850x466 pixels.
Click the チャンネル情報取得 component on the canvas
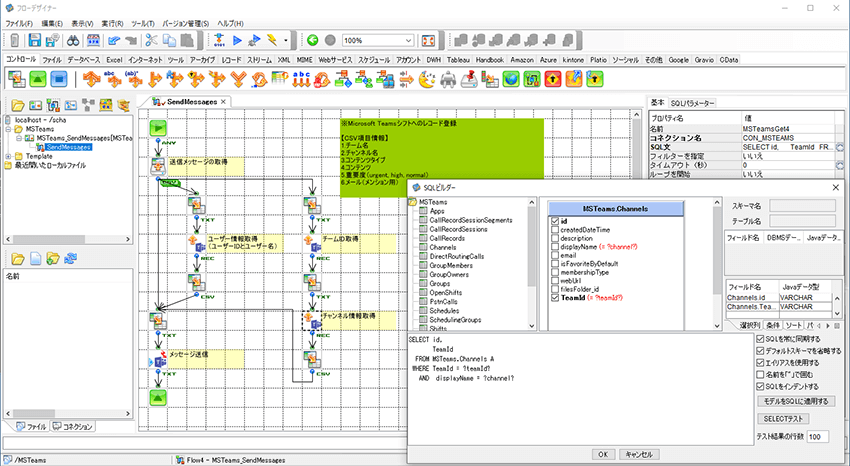coord(312,320)
